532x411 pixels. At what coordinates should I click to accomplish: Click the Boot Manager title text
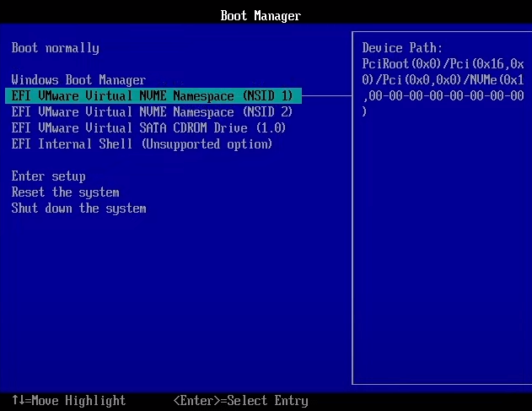(x=261, y=15)
